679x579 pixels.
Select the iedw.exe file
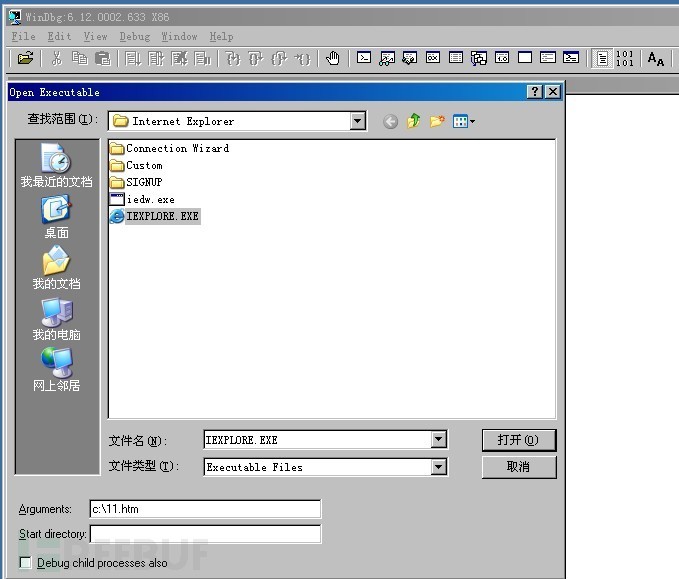[x=142, y=199]
